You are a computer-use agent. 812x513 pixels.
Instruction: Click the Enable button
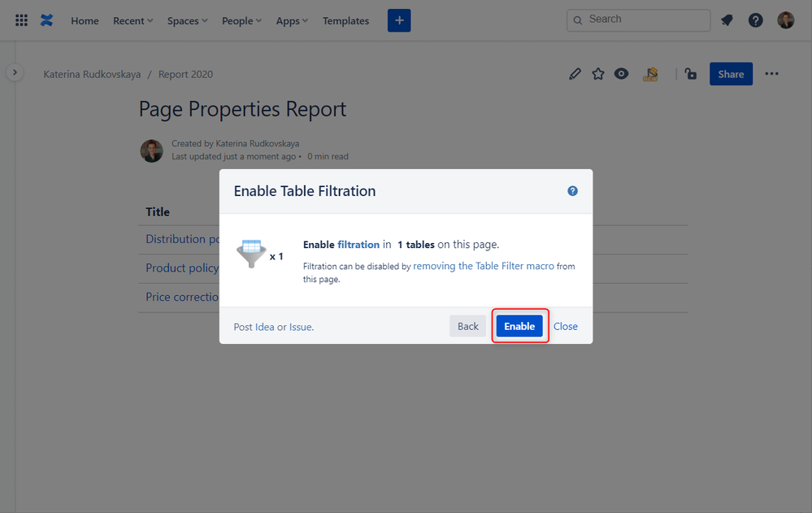coord(519,326)
